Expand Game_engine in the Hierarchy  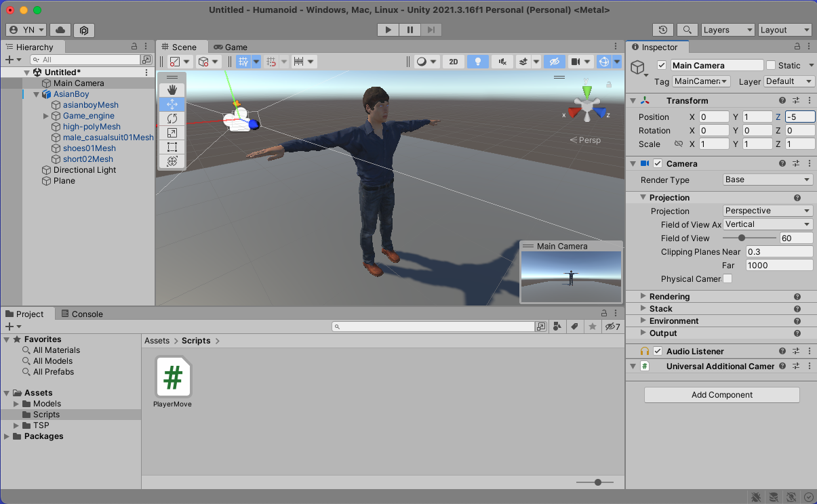coord(46,116)
